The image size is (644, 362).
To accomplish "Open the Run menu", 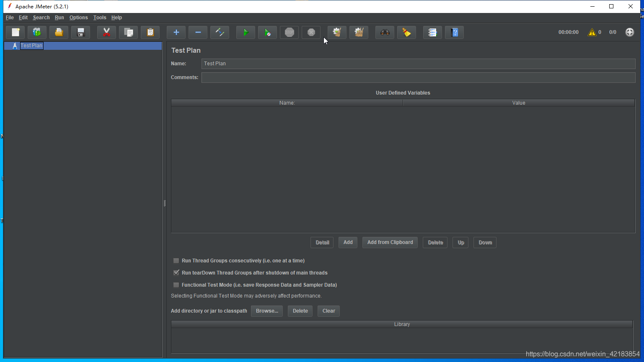I will pyautogui.click(x=59, y=18).
